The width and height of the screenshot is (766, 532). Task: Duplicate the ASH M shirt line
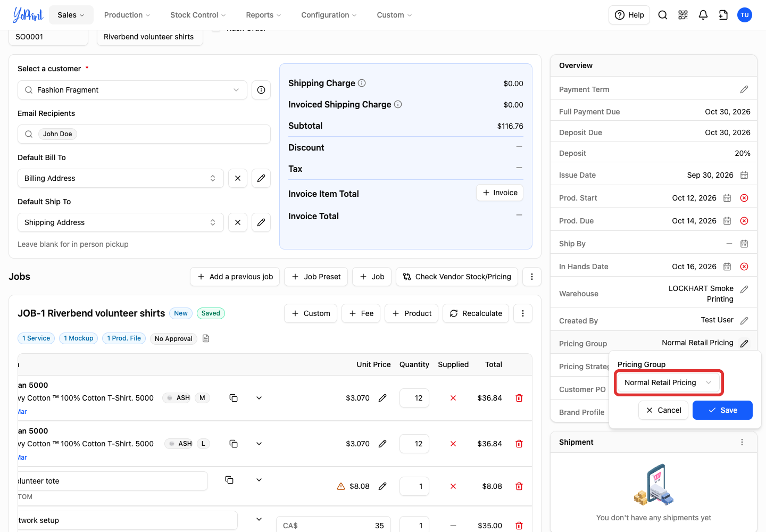(234, 398)
